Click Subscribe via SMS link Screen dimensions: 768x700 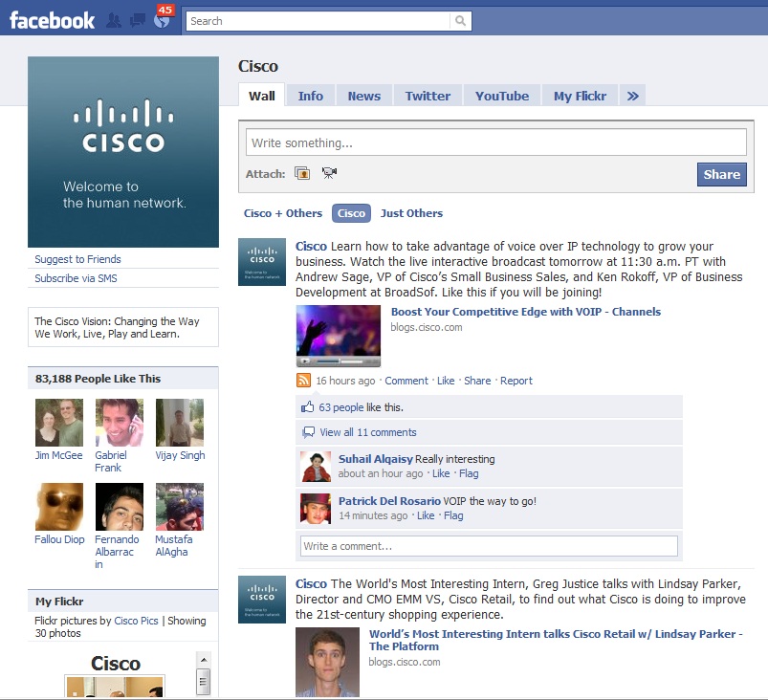pos(76,278)
